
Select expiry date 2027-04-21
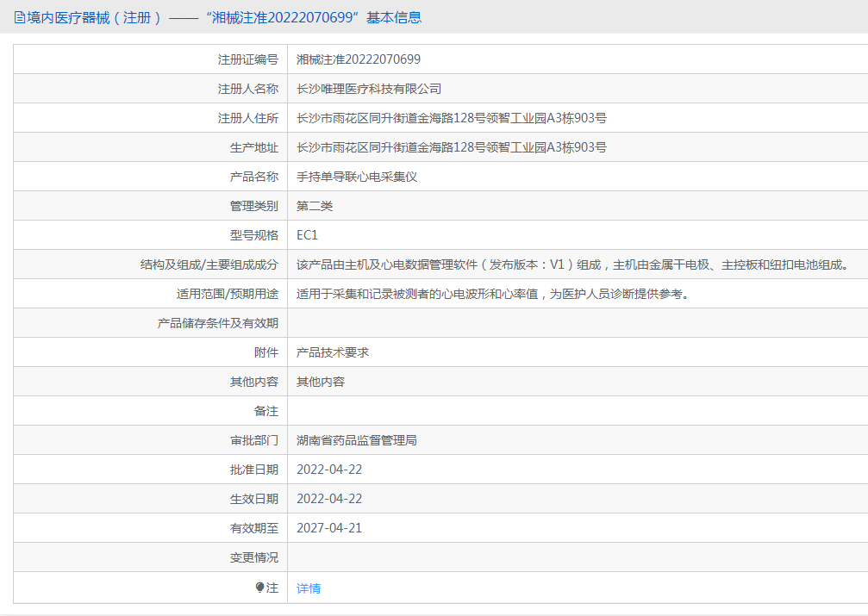point(329,528)
